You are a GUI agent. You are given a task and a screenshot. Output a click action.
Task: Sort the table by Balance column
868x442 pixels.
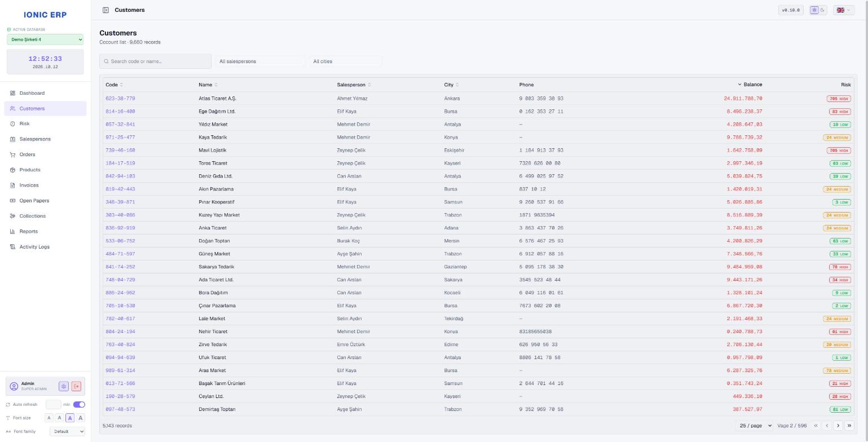(x=750, y=85)
